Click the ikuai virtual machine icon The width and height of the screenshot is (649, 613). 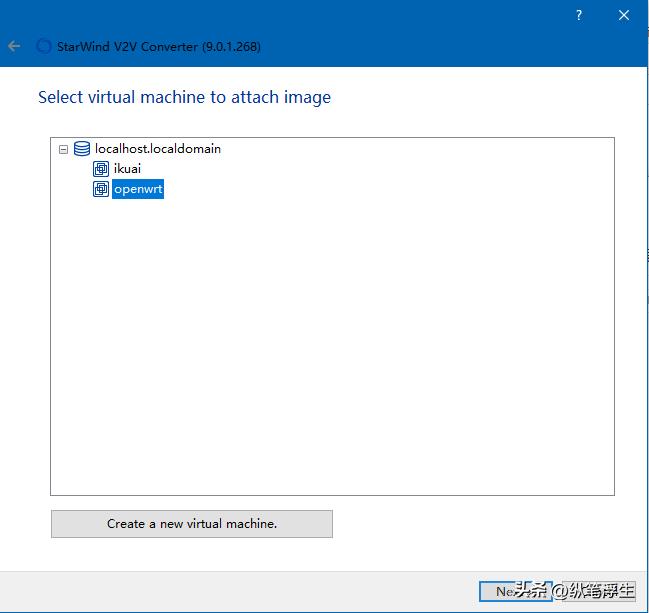(101, 169)
